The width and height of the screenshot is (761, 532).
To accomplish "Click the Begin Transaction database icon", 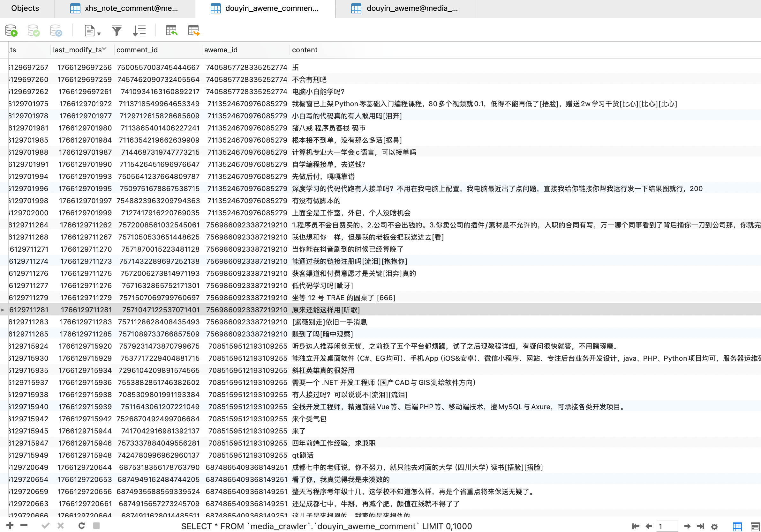I will click(11, 31).
